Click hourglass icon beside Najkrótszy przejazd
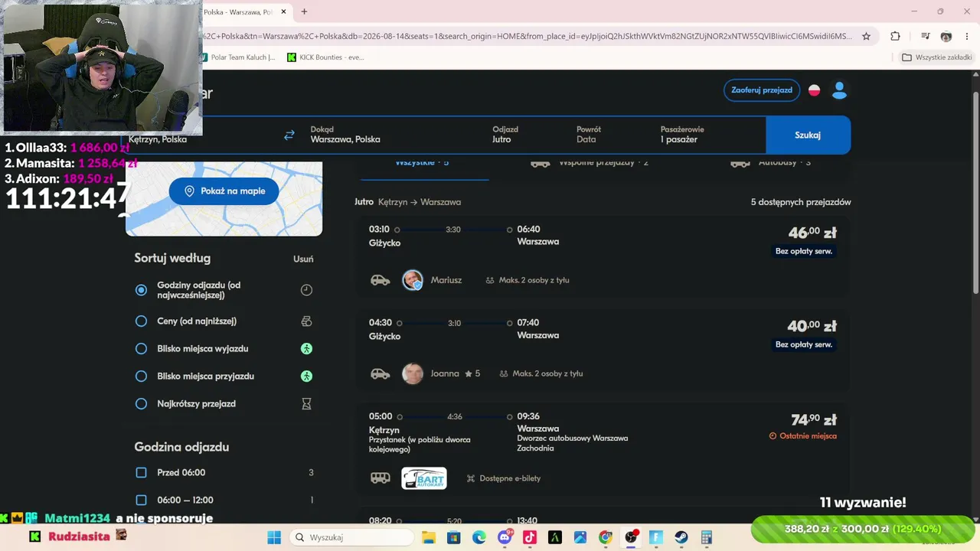This screenshot has height=551, width=980. point(306,404)
